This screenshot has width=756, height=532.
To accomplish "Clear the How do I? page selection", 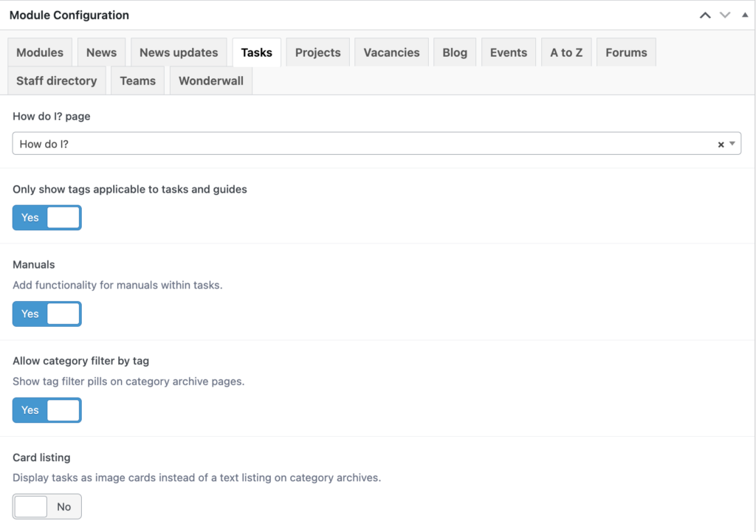I will [x=721, y=144].
